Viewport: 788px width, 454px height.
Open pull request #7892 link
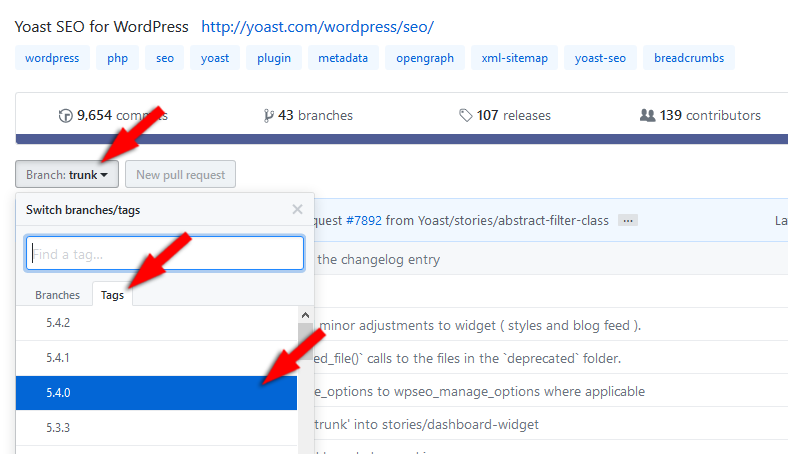[363, 220]
